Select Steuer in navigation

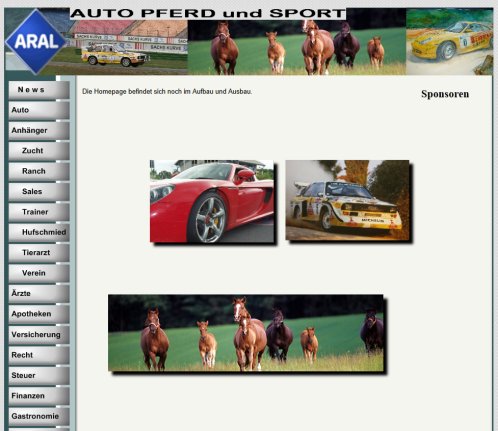click(x=39, y=375)
